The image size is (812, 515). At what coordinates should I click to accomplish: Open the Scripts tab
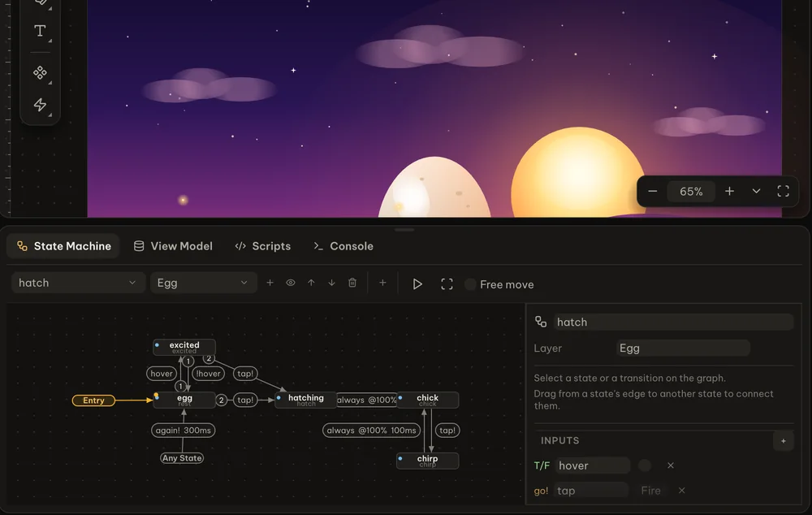click(x=263, y=246)
